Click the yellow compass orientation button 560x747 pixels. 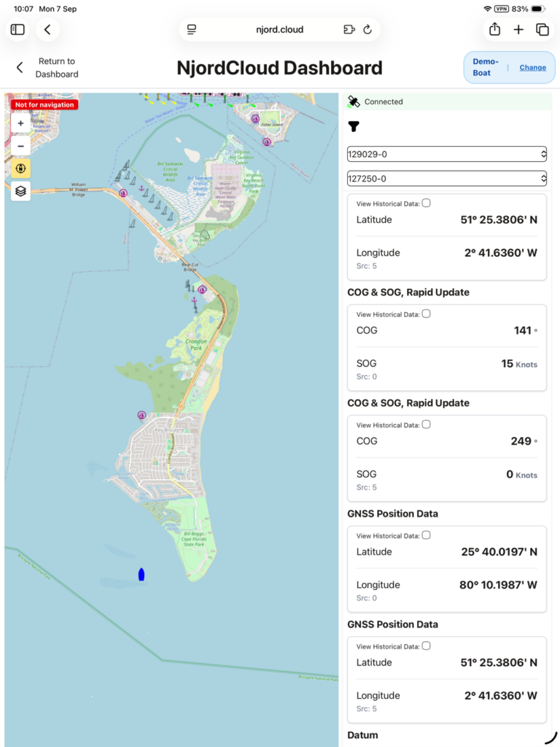pos(20,169)
